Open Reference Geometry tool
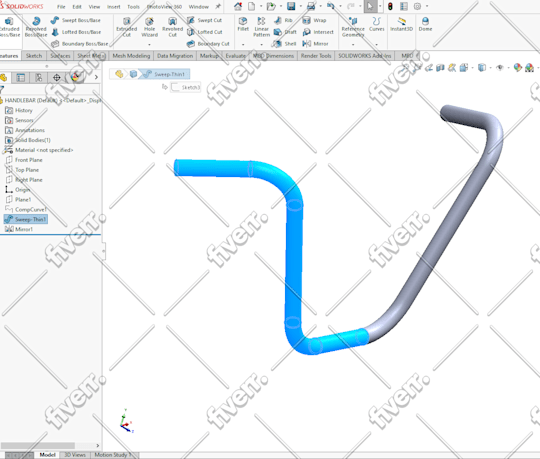Screen dimensions: 540x459 (353, 27)
